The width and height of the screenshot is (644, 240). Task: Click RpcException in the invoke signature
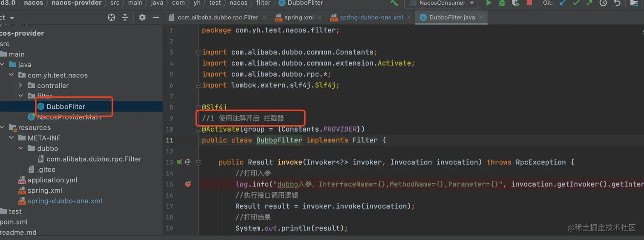click(541, 162)
